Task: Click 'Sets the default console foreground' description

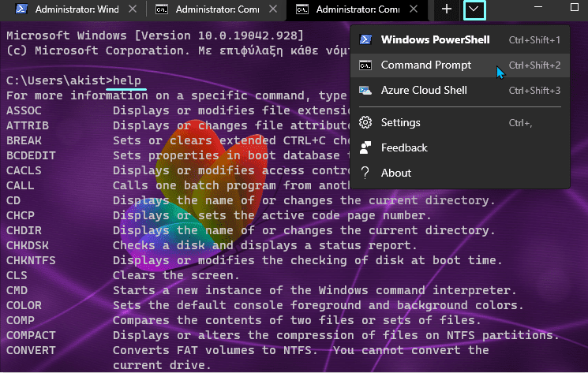Action: click(x=318, y=305)
